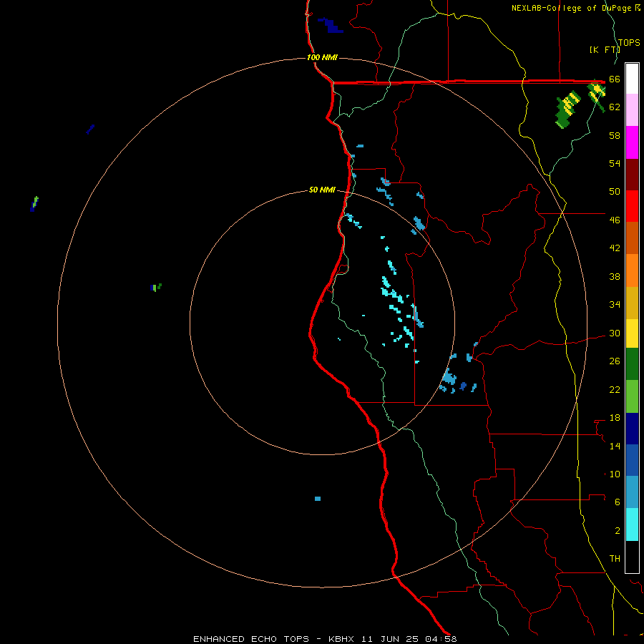This screenshot has width=644, height=644.
Task: Select the '2' legend value
Action: pyautogui.click(x=618, y=531)
